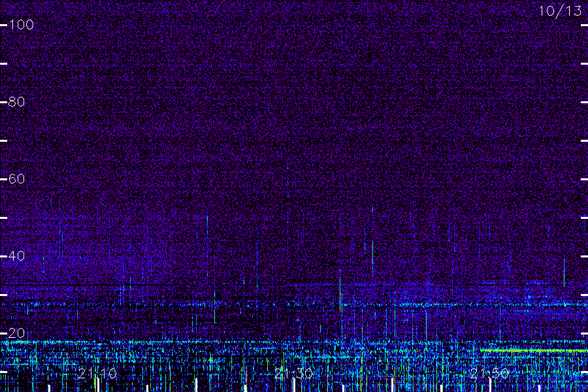Click the 100 frequency axis label
This screenshot has width=588, height=392.
(21, 25)
